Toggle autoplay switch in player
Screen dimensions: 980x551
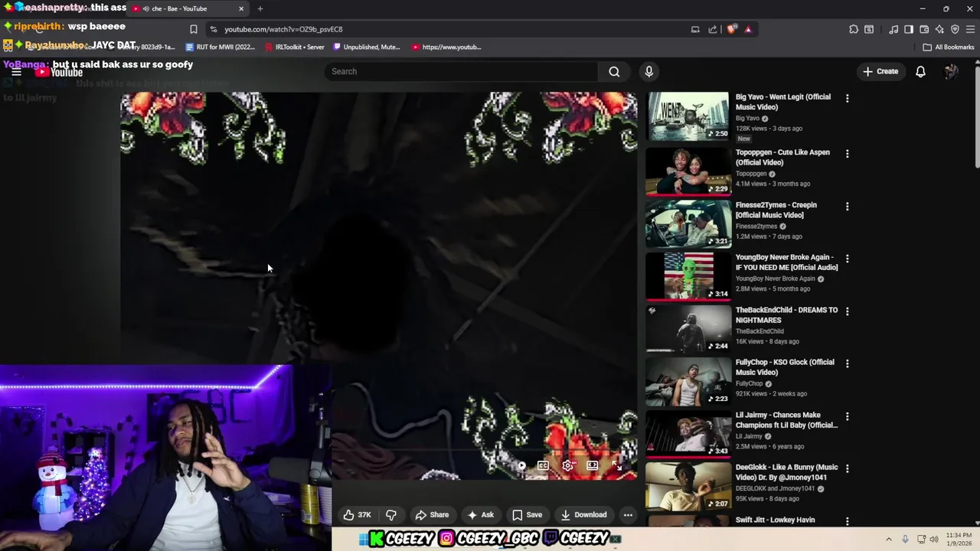[x=521, y=465]
